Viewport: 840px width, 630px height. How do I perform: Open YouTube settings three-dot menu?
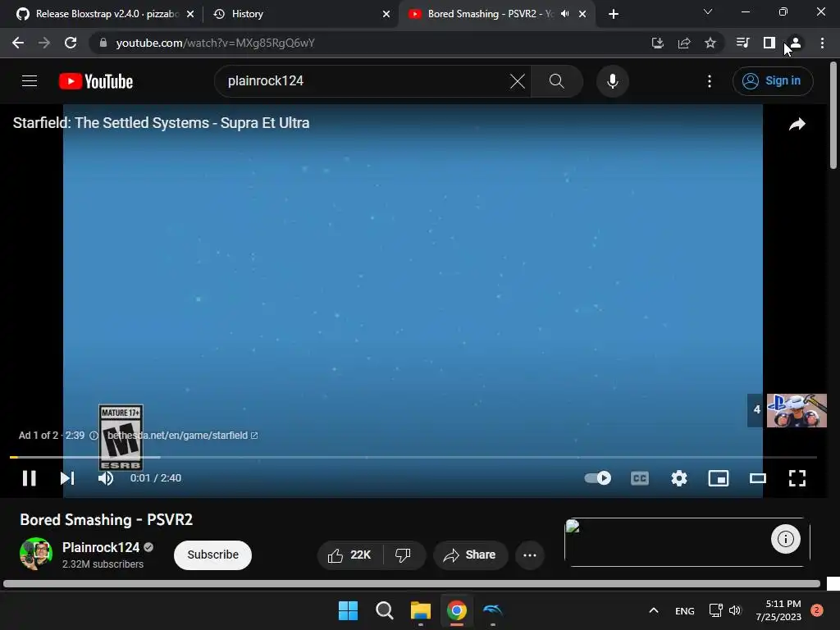click(710, 81)
